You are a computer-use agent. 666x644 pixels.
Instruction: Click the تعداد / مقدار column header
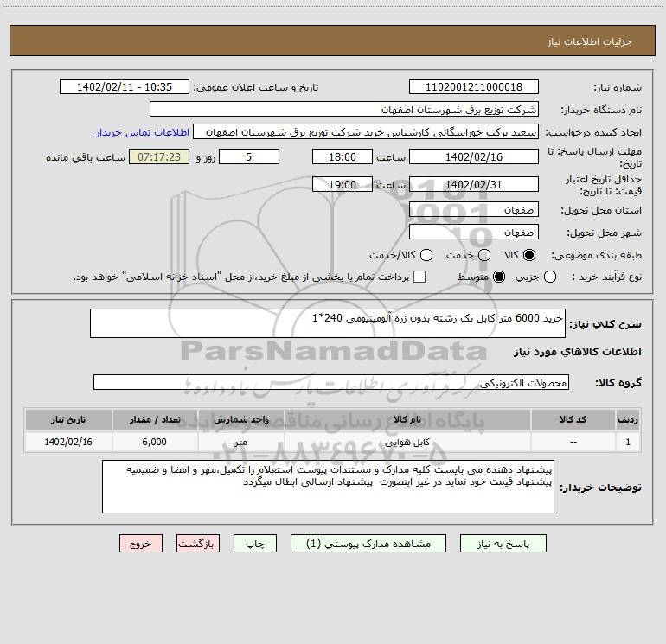(x=155, y=419)
